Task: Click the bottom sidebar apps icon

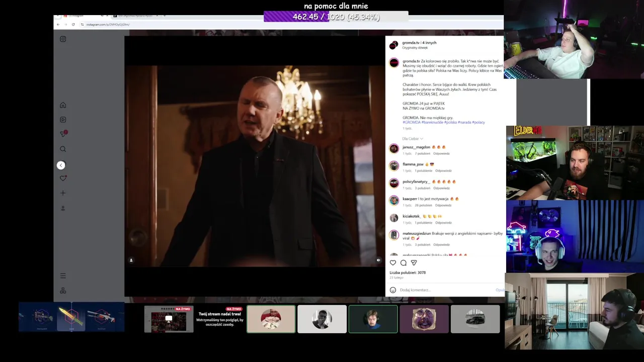Action: coord(63,291)
